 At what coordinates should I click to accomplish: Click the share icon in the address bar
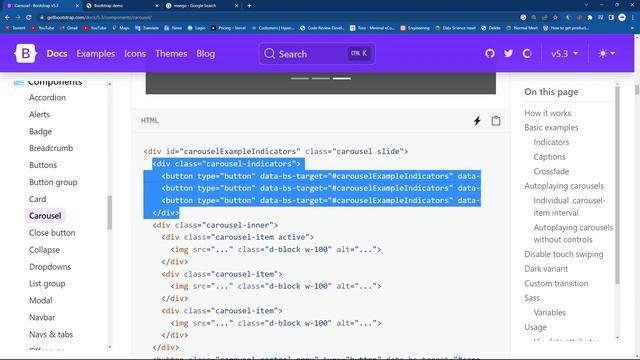(x=544, y=18)
